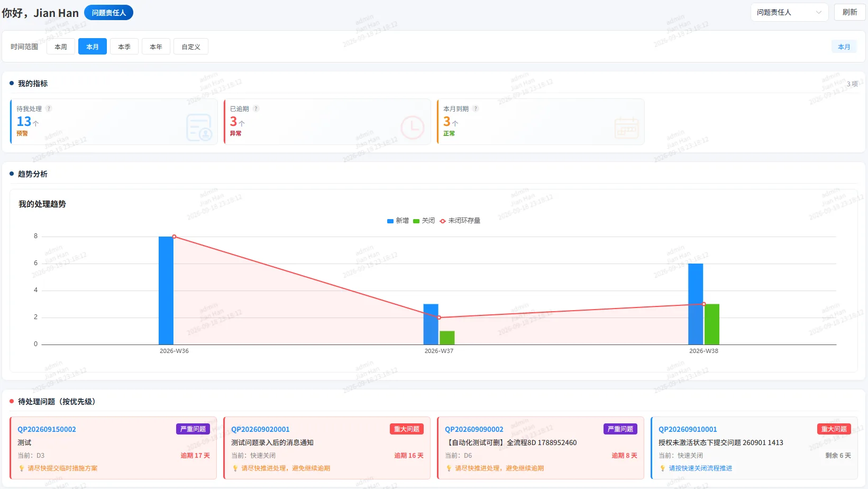Click the green 关闭 bar for 2026-W38
Image resolution: width=868 pixels, height=489 pixels.
[x=711, y=324]
